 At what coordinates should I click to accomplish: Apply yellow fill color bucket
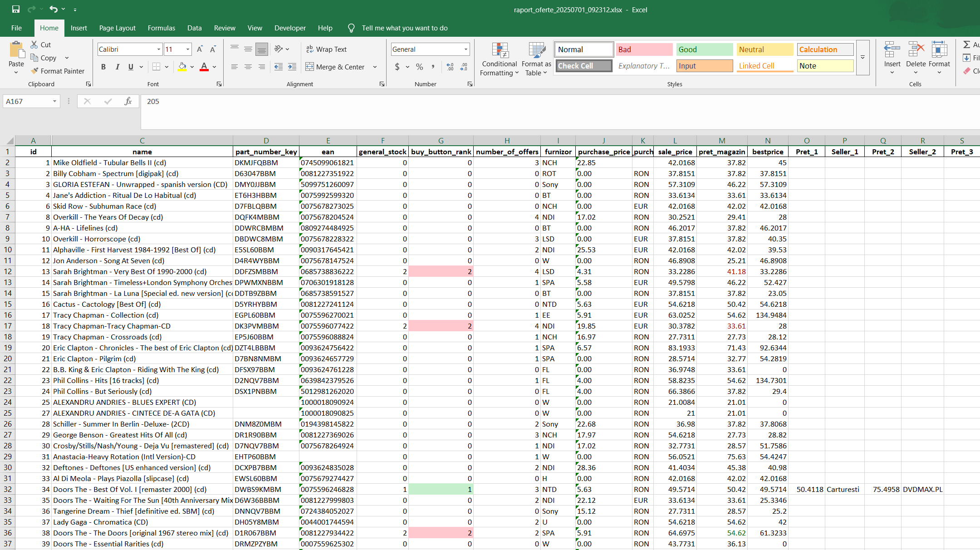[182, 67]
